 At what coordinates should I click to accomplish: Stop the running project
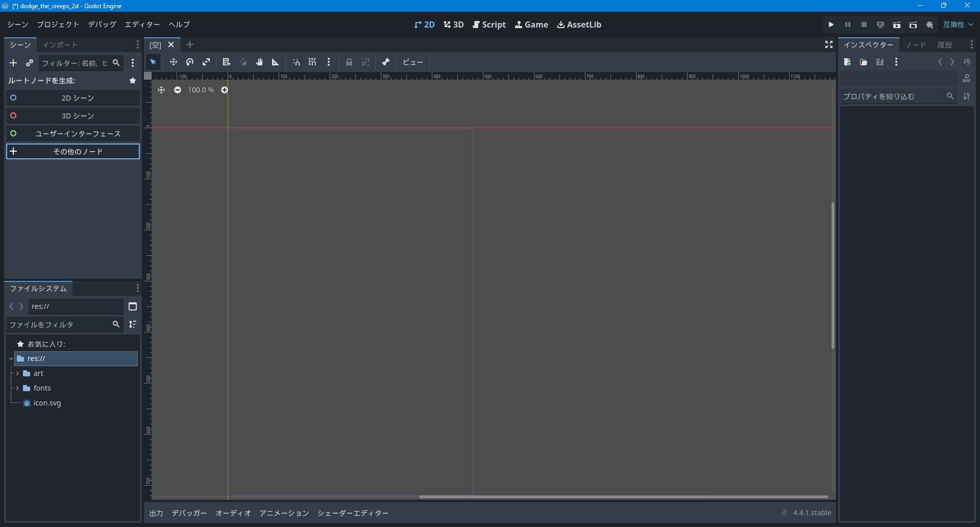point(864,25)
